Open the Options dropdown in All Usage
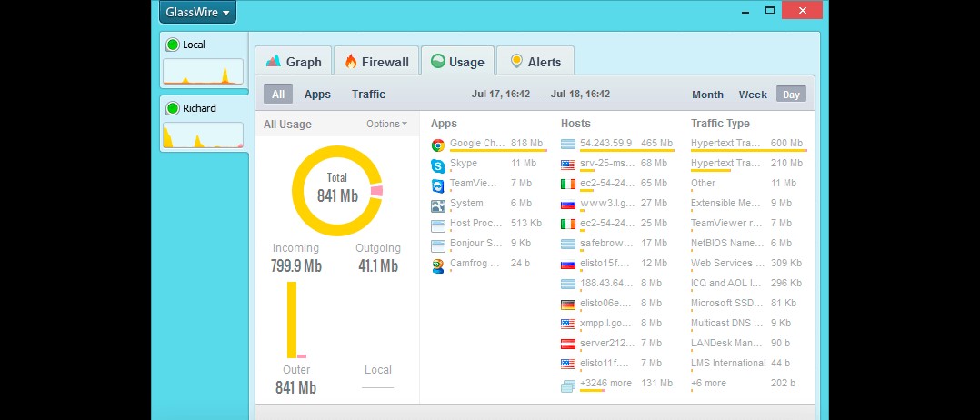The height and width of the screenshot is (420, 980). (387, 124)
